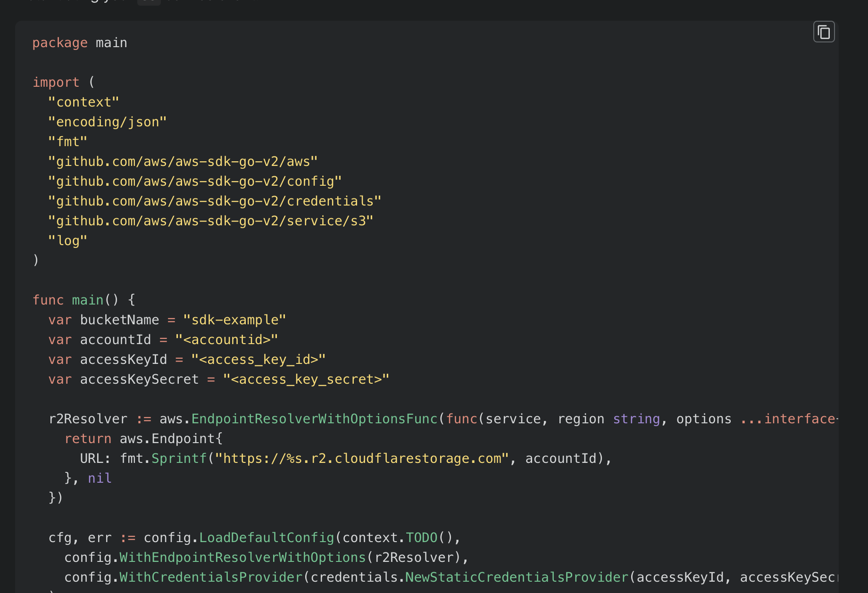
Task: Click WithCredentialsProvider in the code
Action: coord(211,577)
